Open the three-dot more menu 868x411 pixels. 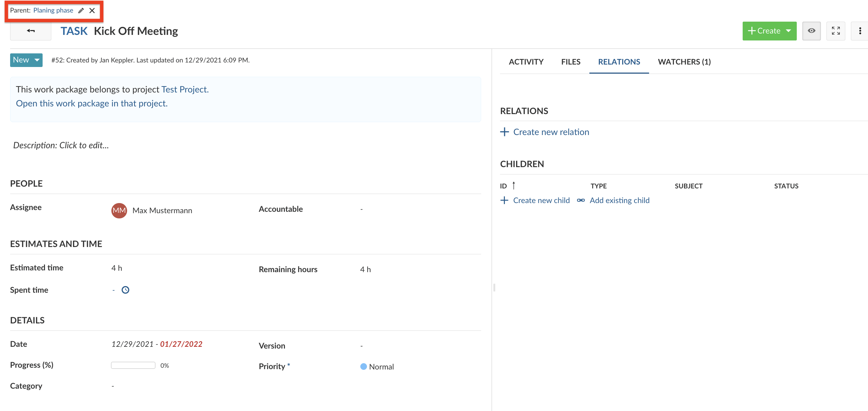click(x=860, y=31)
